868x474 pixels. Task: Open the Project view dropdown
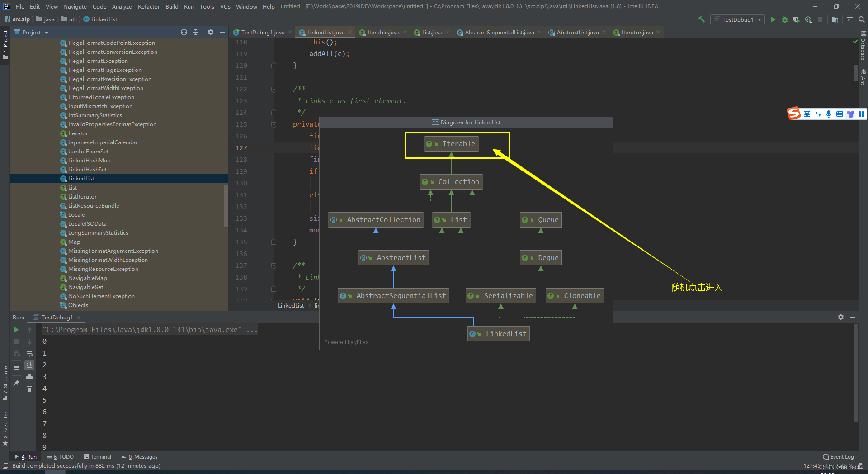click(x=32, y=32)
